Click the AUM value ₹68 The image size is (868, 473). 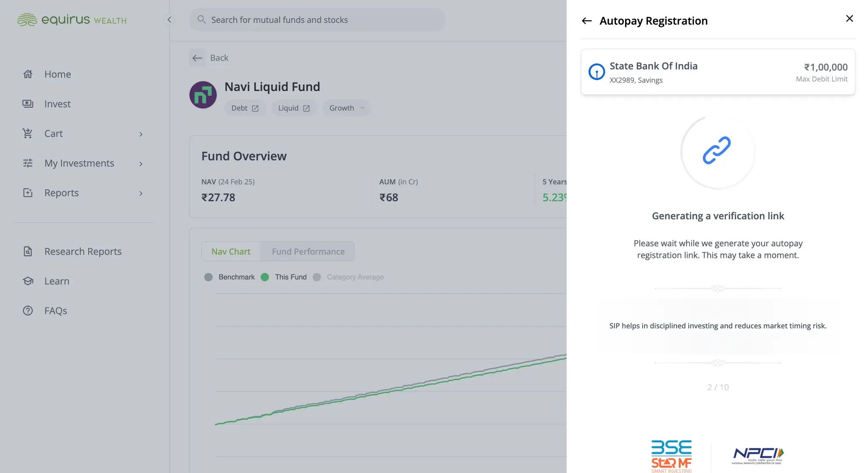[389, 198]
